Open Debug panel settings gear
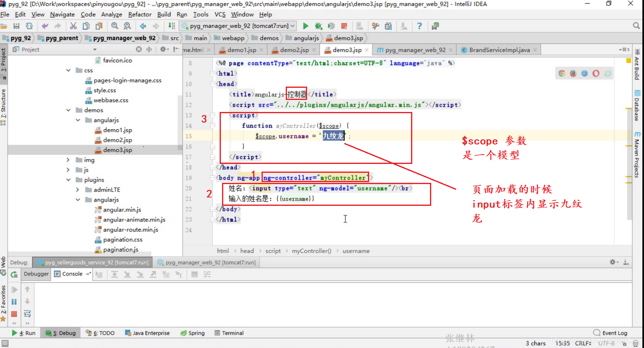 [613, 262]
